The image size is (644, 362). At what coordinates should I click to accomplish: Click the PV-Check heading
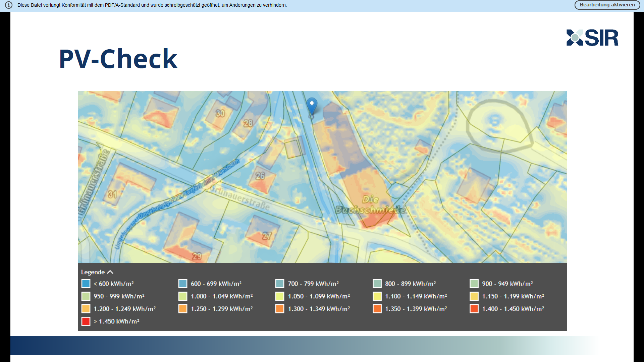pos(118,59)
